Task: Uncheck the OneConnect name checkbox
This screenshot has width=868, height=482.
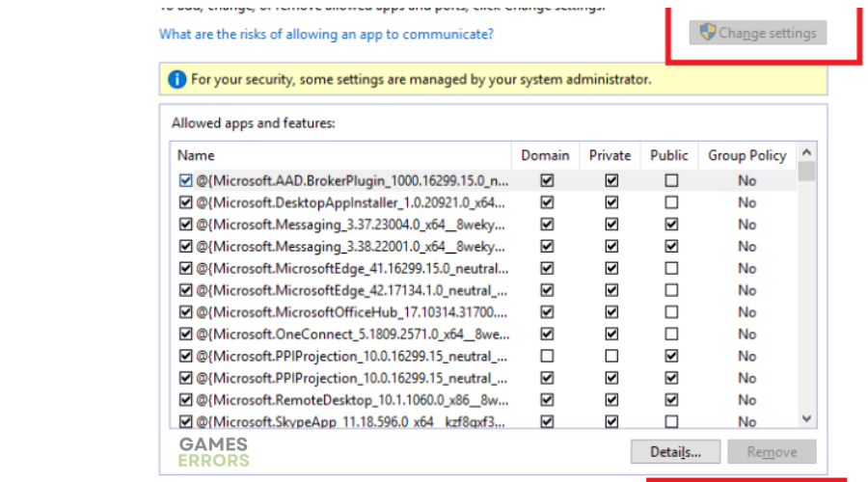Action: pyautogui.click(x=185, y=335)
